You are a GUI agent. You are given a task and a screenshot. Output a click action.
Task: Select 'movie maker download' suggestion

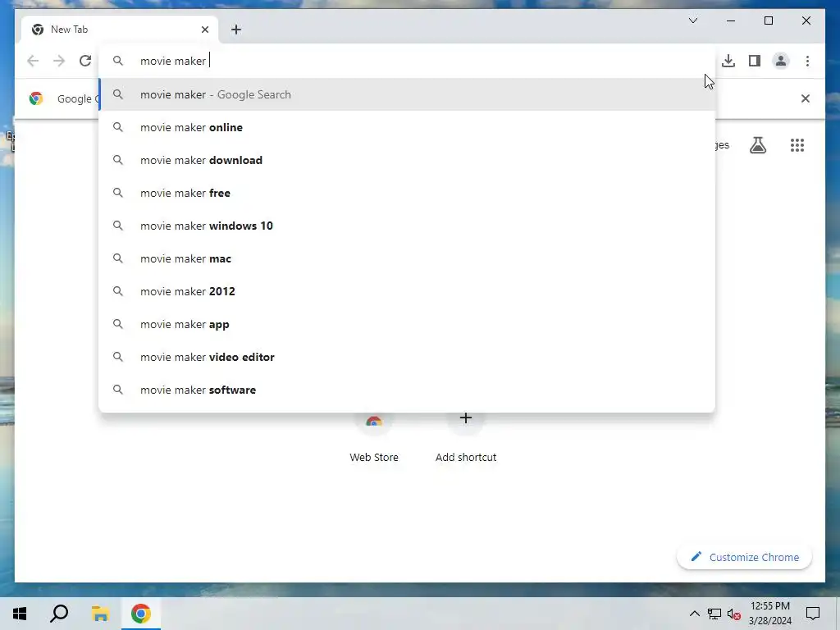tap(407, 160)
